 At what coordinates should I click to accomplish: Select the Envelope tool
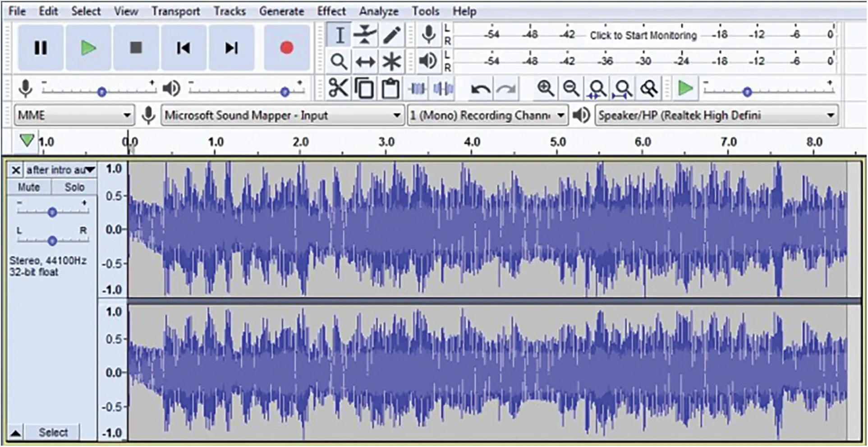tap(365, 36)
